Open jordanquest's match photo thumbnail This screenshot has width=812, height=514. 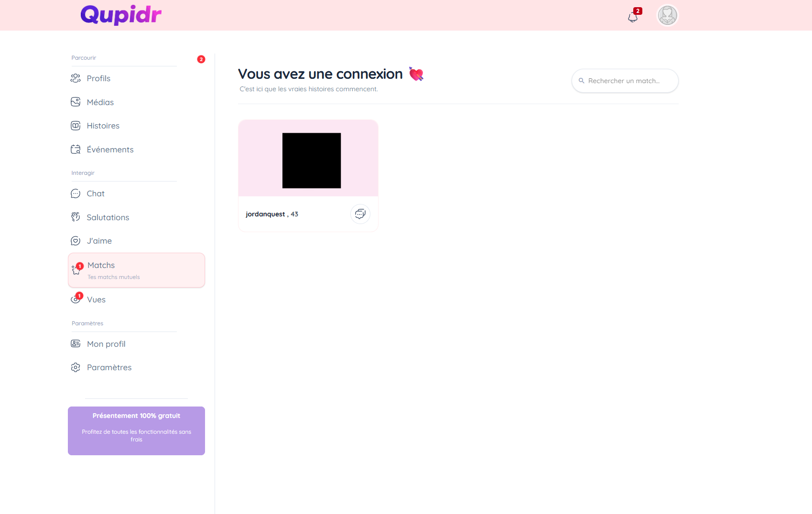point(311,161)
